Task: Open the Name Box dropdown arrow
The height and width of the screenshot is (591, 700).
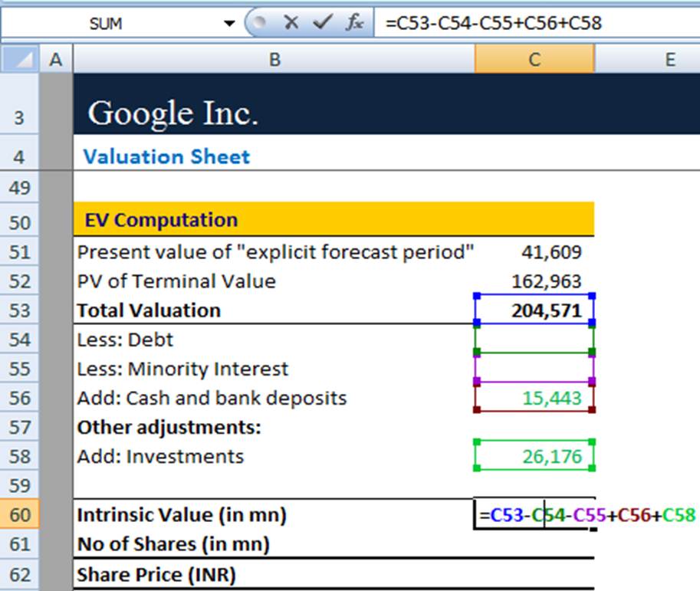Action: coord(230,21)
